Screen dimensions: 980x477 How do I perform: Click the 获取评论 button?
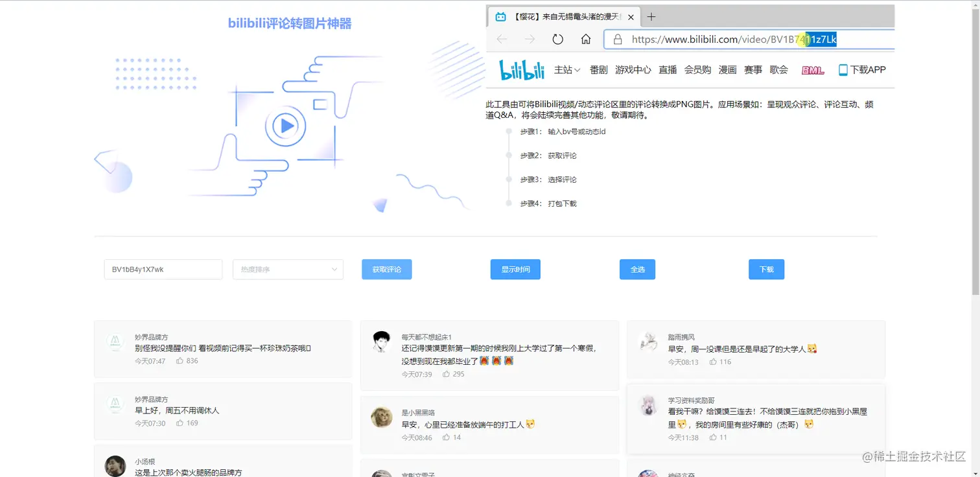pyautogui.click(x=387, y=270)
